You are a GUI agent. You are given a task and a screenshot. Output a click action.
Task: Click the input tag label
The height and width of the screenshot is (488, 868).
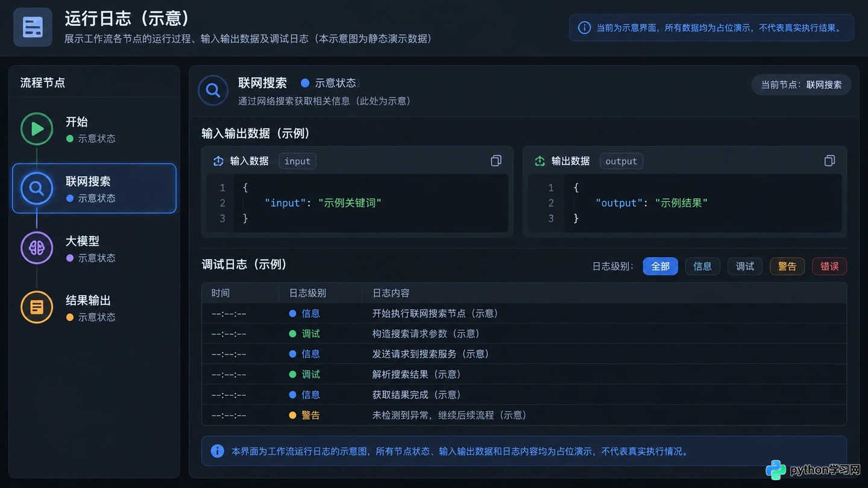297,161
